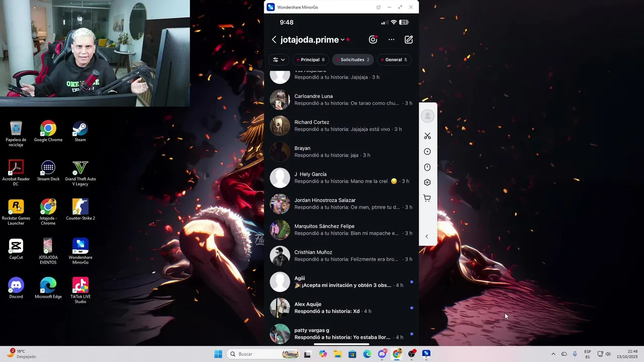Select the CapCut desktop icon
Screen dimensions: 644x362
point(16,249)
